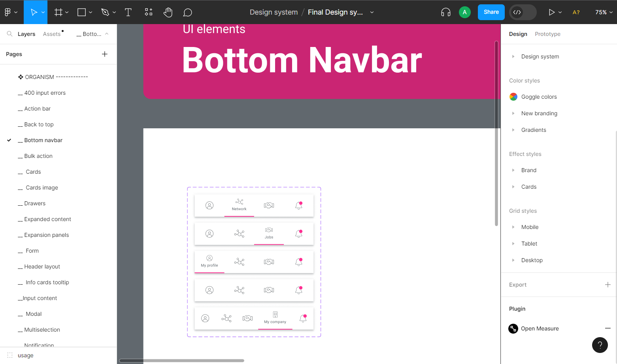This screenshot has width=617, height=364.
Task: Open the 75% zoom dropdown
Action: tap(604, 12)
